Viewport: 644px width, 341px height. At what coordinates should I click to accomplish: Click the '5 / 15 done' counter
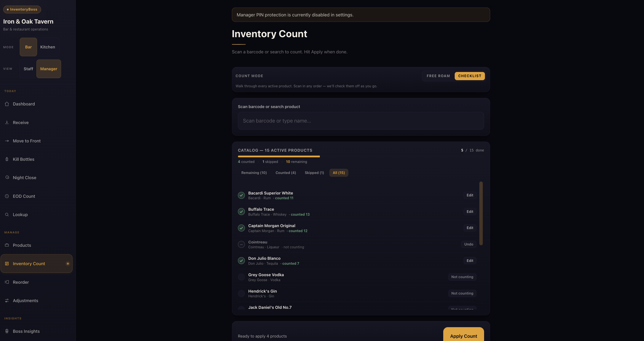pos(472,150)
